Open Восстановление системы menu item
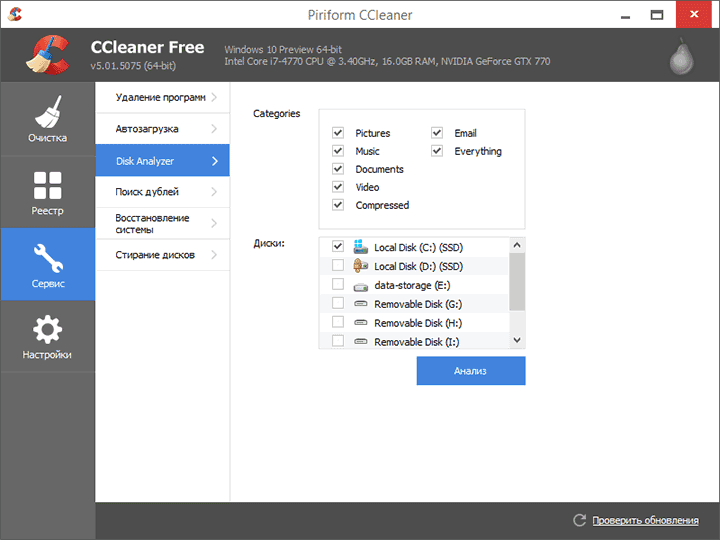The height and width of the screenshot is (540, 720). pos(163,223)
